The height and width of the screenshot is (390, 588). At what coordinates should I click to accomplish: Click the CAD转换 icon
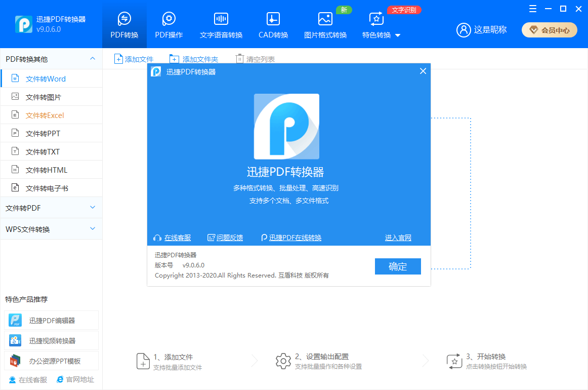pos(273,18)
